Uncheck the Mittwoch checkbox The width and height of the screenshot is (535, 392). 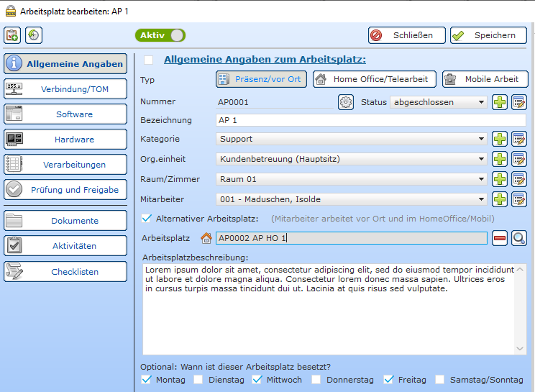(257, 379)
